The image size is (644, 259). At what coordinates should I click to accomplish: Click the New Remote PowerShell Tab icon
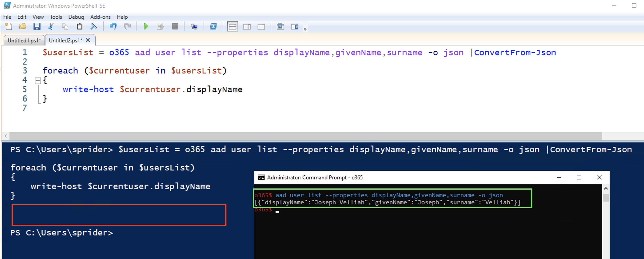[194, 26]
